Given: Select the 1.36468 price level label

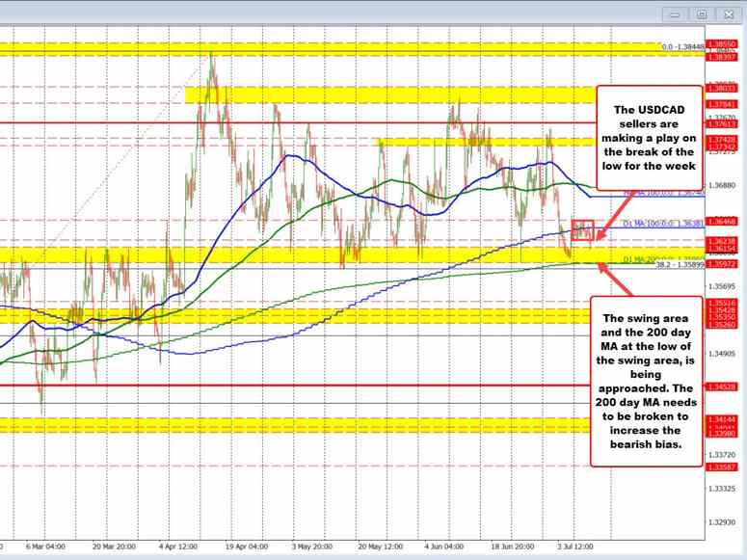Looking at the screenshot, I should [722, 221].
